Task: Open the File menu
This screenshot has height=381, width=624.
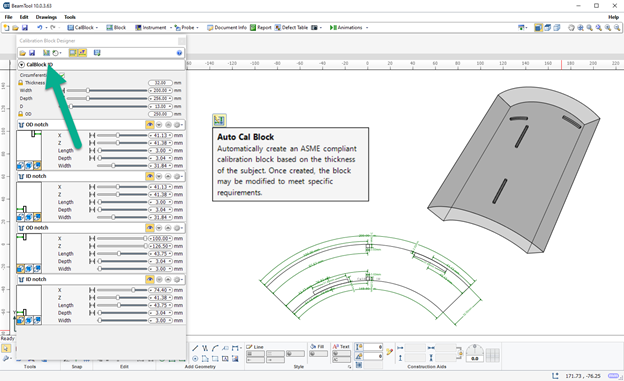Action: (x=8, y=17)
